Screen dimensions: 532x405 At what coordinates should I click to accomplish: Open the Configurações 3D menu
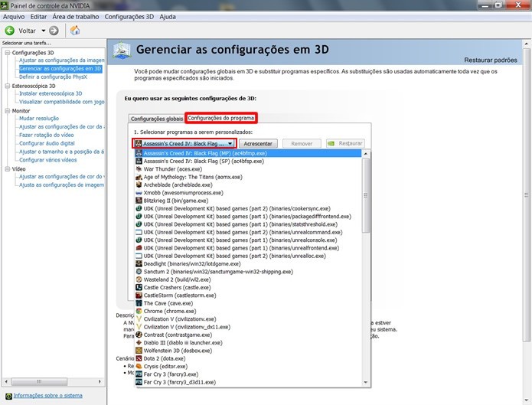[129, 17]
